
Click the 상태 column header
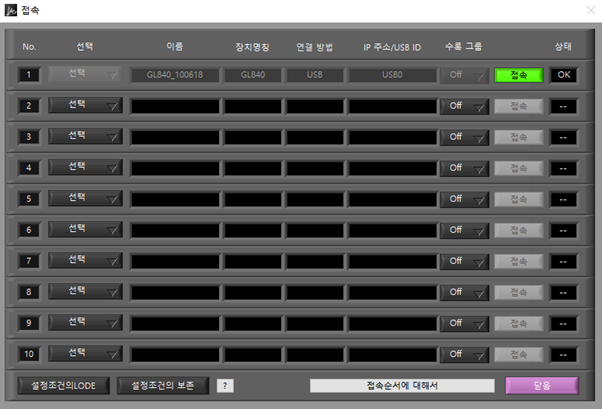pos(563,46)
